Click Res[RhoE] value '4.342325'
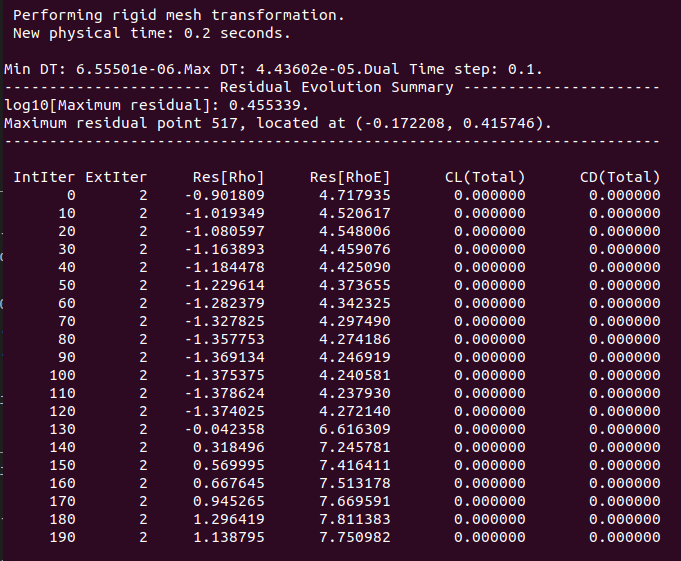The height and width of the screenshot is (561, 681). pyautogui.click(x=355, y=304)
